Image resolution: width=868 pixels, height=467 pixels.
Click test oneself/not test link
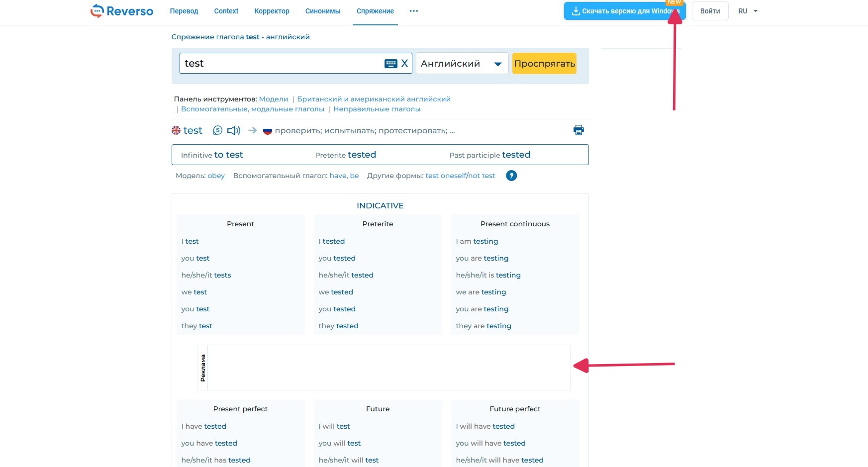460,176
